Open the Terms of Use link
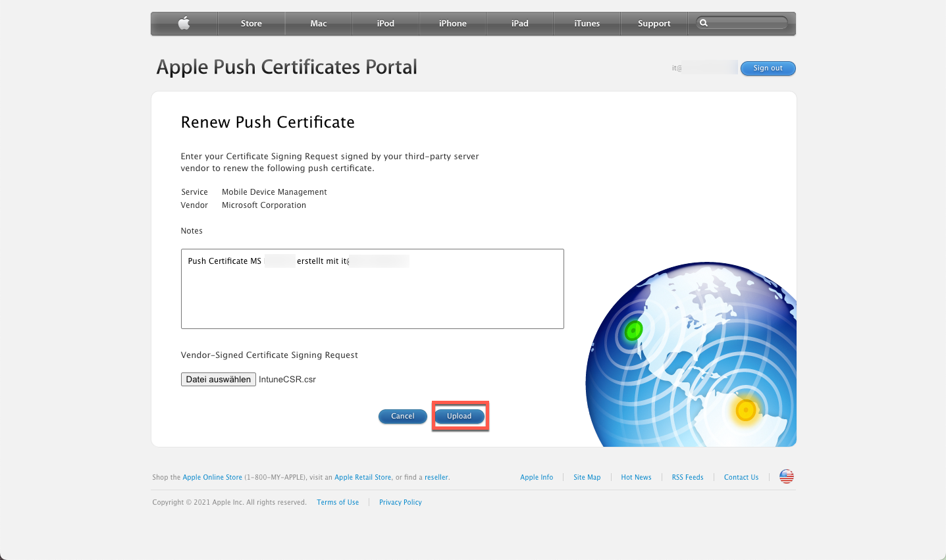The image size is (946, 560). pyautogui.click(x=338, y=503)
